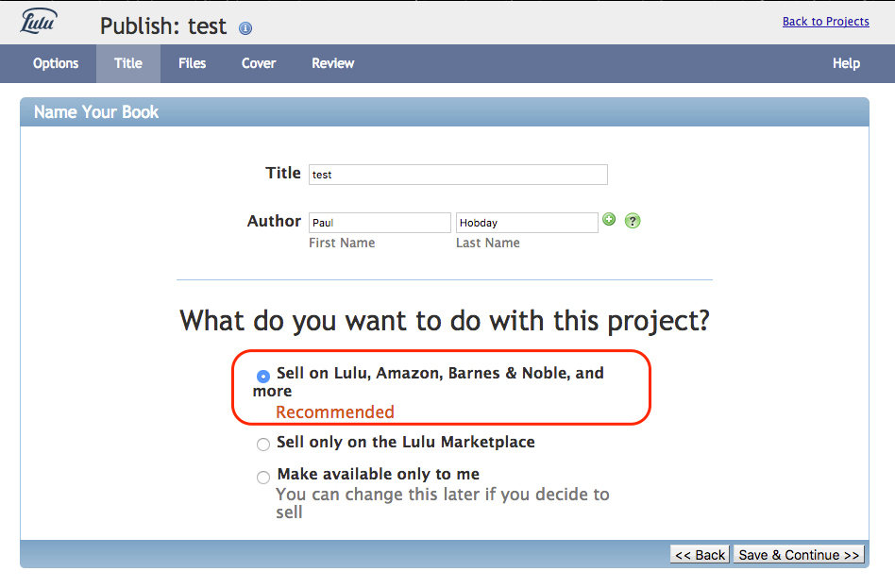The height and width of the screenshot is (588, 895).
Task: Click the author Last Name field
Action: point(527,223)
